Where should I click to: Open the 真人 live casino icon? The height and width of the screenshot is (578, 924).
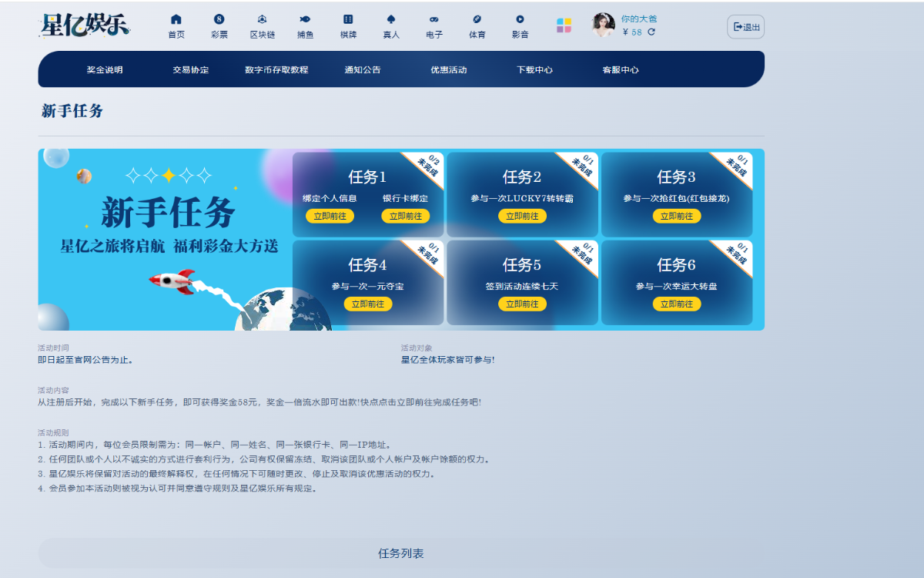coord(391,20)
